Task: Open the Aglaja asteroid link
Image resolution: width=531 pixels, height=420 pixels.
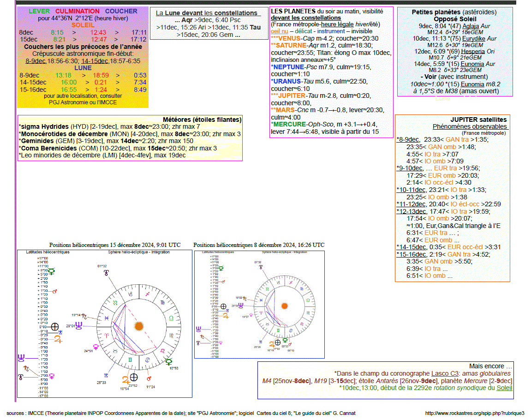Action: point(471,26)
